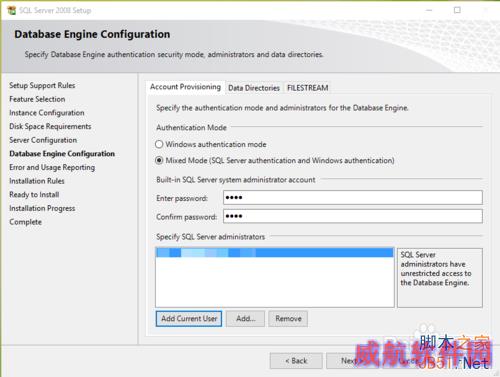Click the SQL Server Setup title bar icon
500x377 pixels.
pyautogui.click(x=12, y=11)
